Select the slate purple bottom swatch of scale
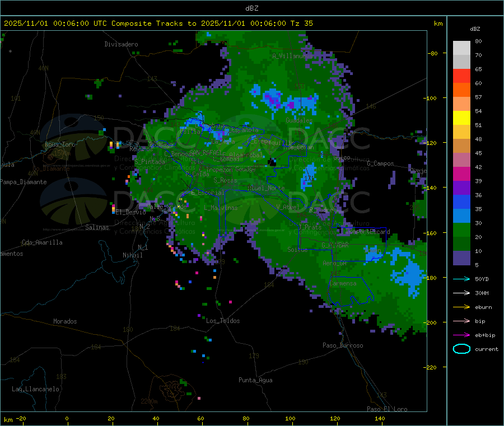 click(x=461, y=258)
